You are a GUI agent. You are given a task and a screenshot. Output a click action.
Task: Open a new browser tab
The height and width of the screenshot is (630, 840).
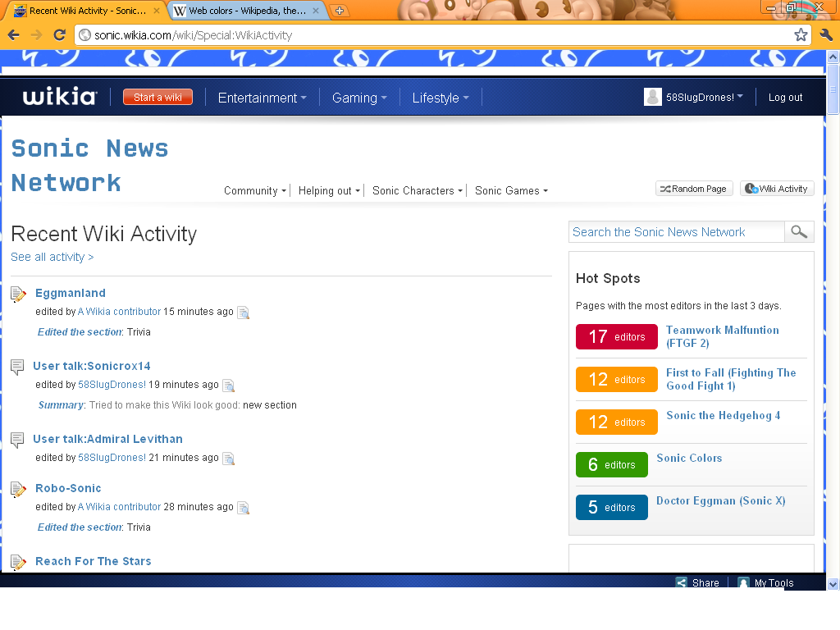point(340,11)
